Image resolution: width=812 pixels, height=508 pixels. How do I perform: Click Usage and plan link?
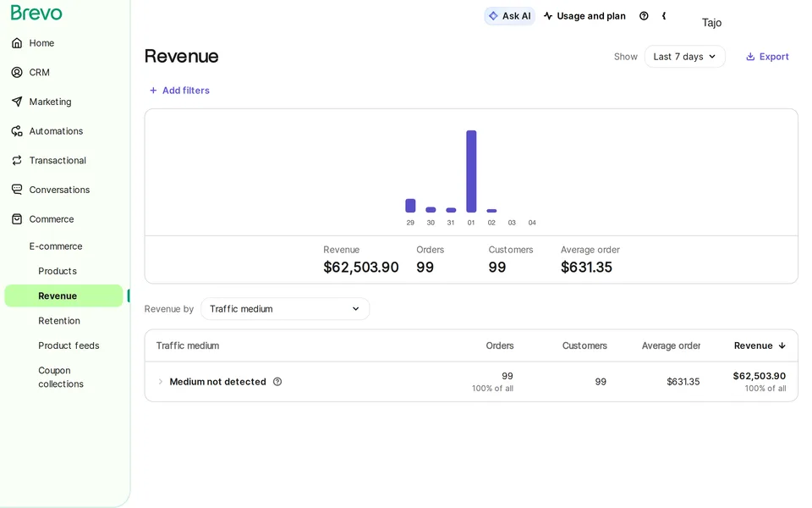pyautogui.click(x=585, y=16)
